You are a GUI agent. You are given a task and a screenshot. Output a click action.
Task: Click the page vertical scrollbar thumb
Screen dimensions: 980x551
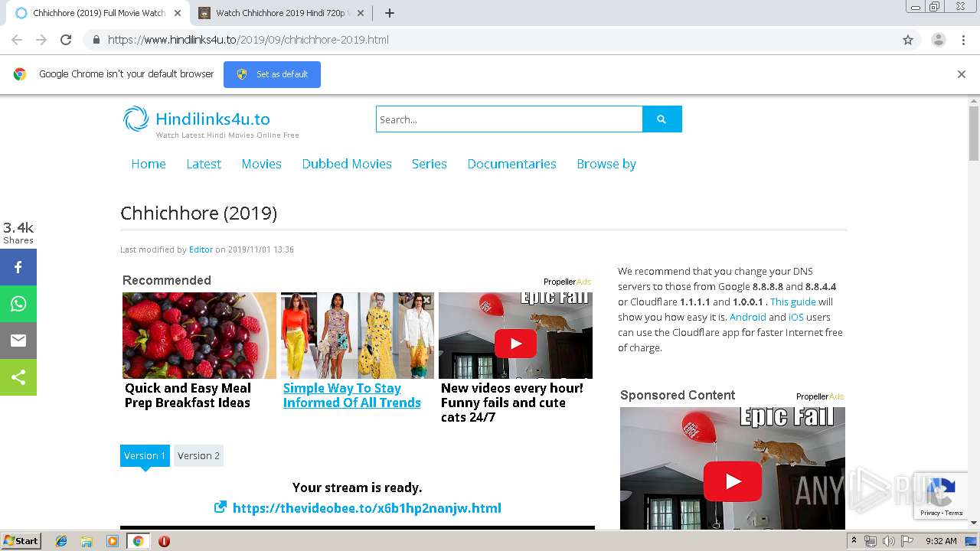click(974, 134)
